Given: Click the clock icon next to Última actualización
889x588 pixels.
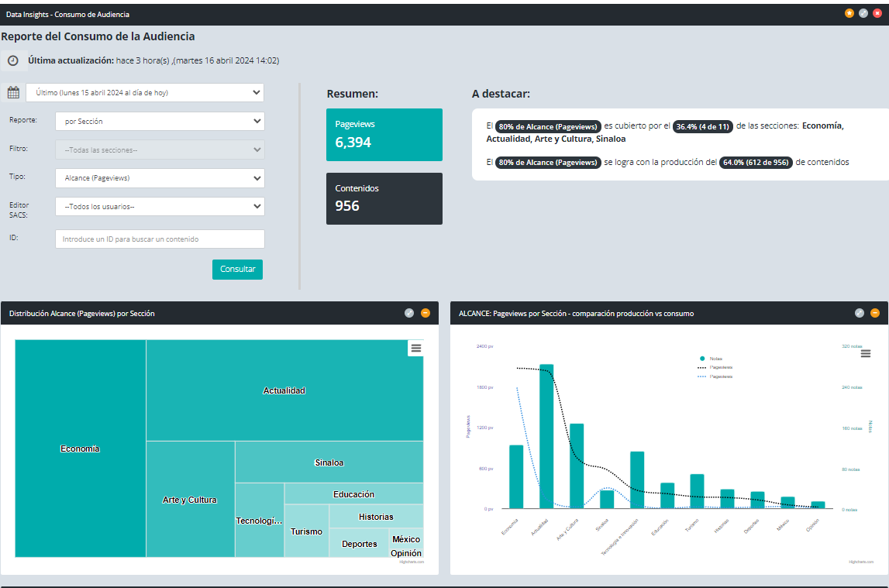Looking at the screenshot, I should click(x=12, y=60).
